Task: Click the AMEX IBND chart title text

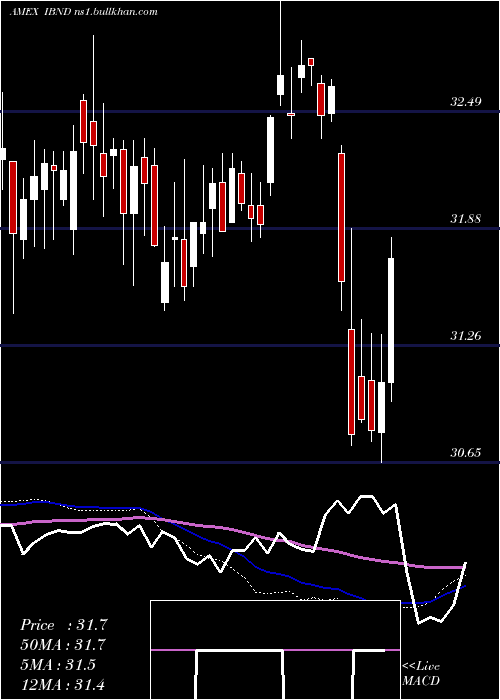Action: click(83, 12)
